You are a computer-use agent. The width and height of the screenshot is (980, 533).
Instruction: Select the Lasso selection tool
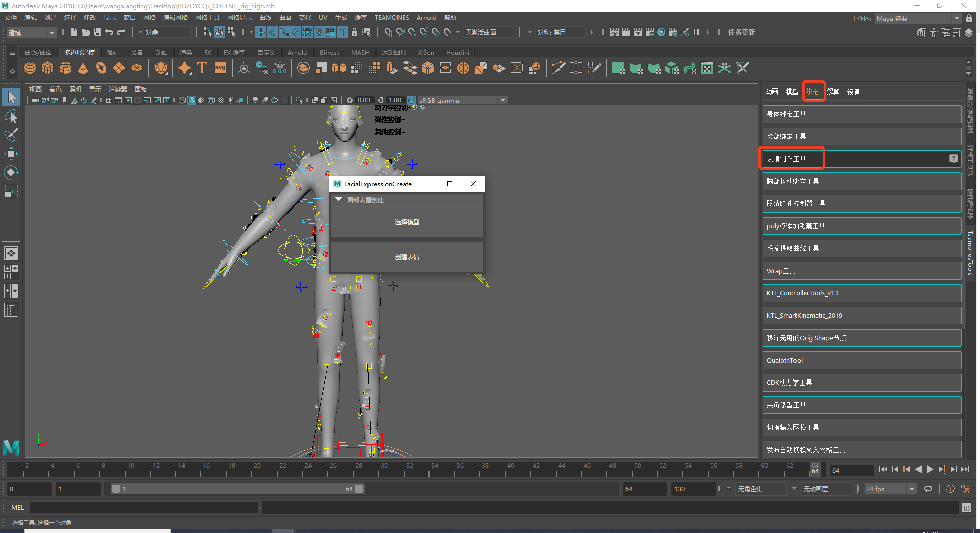tap(11, 116)
